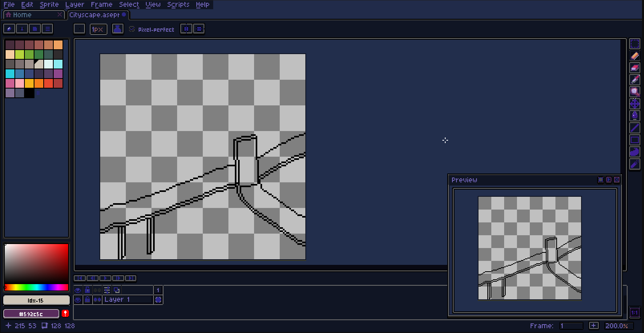Open the Edit menu
The height and width of the screenshot is (333, 644).
(x=27, y=4)
